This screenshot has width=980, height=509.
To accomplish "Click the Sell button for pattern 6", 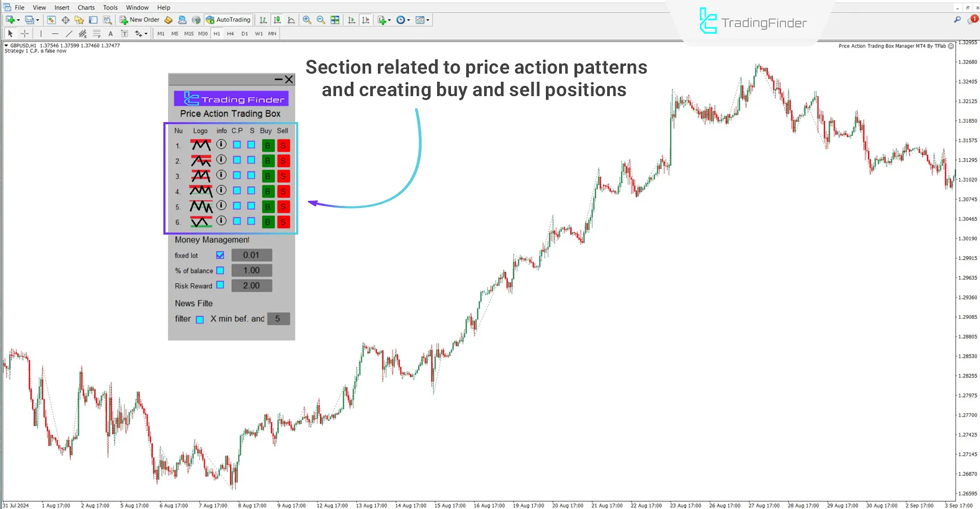I will 283,222.
